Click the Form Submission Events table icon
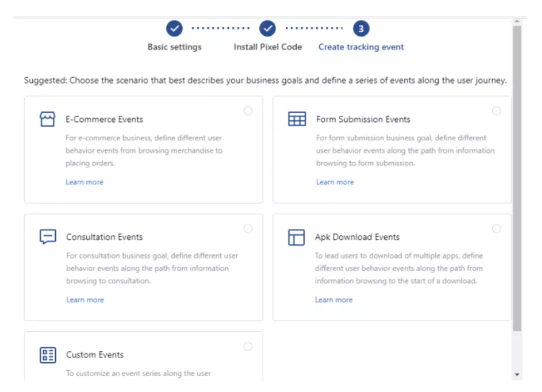The height and width of the screenshot is (392, 542). [297, 119]
